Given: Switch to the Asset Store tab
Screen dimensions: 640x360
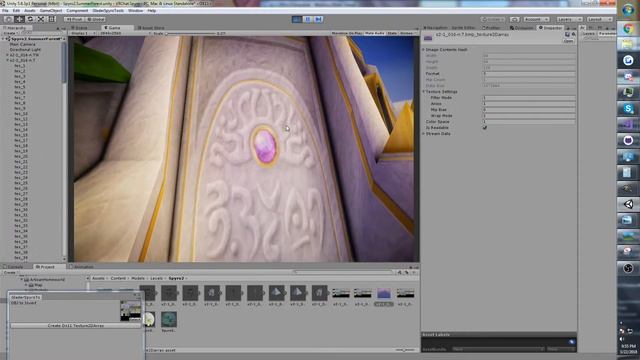Looking at the screenshot, I should (x=151, y=28).
